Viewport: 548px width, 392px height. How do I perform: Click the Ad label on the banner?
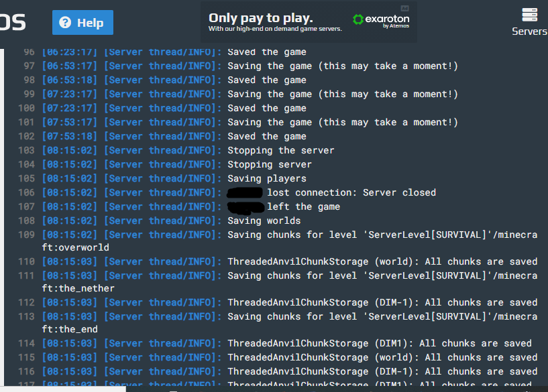pyautogui.click(x=404, y=8)
